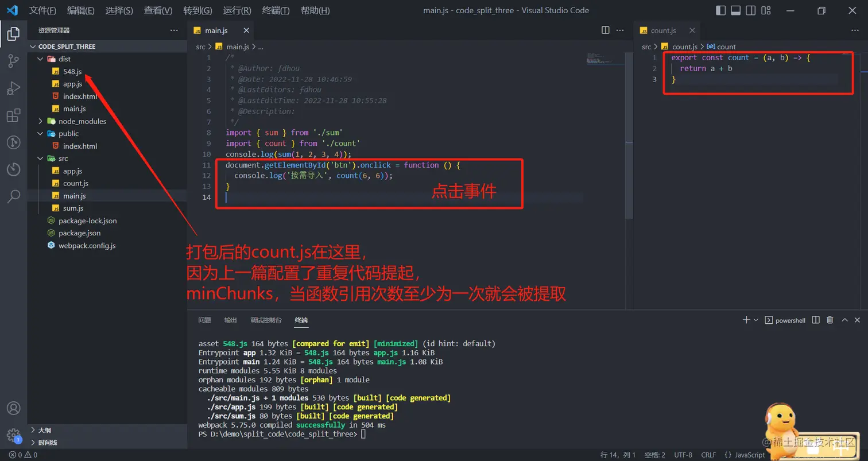Screen dimensions: 868x461
Task: Change the UTF-8 encoding in the status bar
Action: pos(683,455)
